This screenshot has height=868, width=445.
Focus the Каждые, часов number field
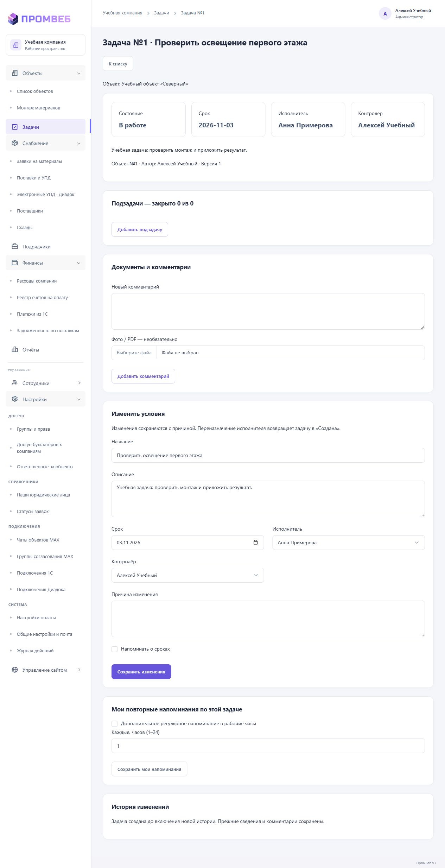[268, 746]
